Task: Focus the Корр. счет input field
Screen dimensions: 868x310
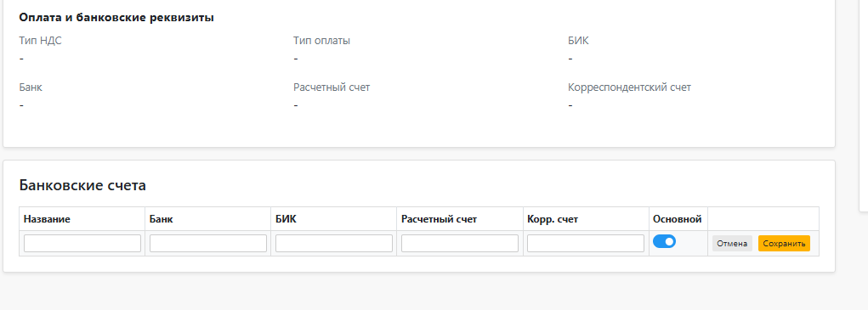Action: pyautogui.click(x=586, y=243)
